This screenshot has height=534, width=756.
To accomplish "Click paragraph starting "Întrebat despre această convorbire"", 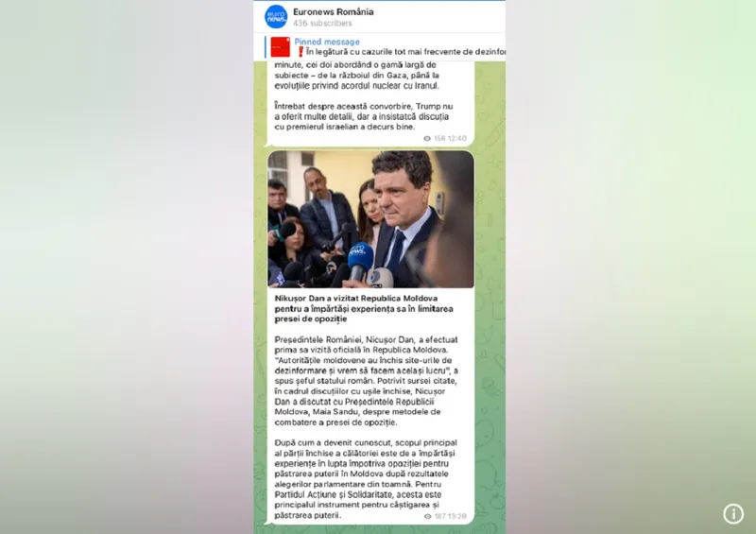I will pos(364,116).
